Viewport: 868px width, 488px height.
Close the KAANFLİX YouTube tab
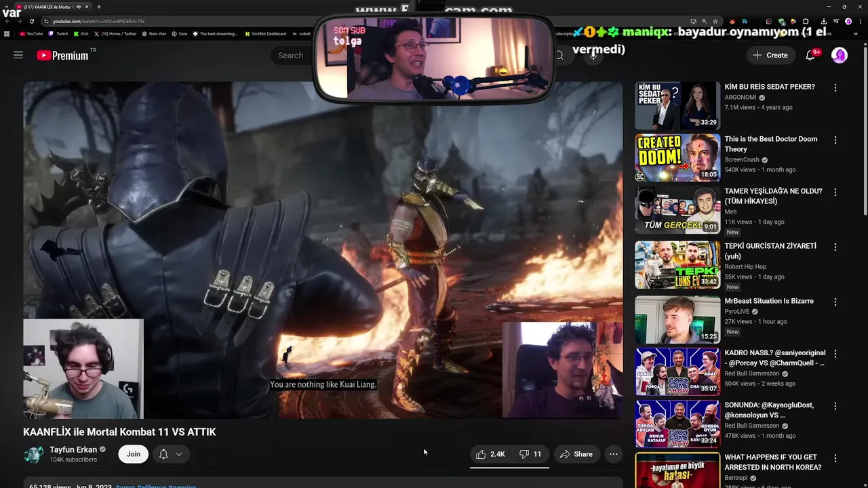point(87,7)
